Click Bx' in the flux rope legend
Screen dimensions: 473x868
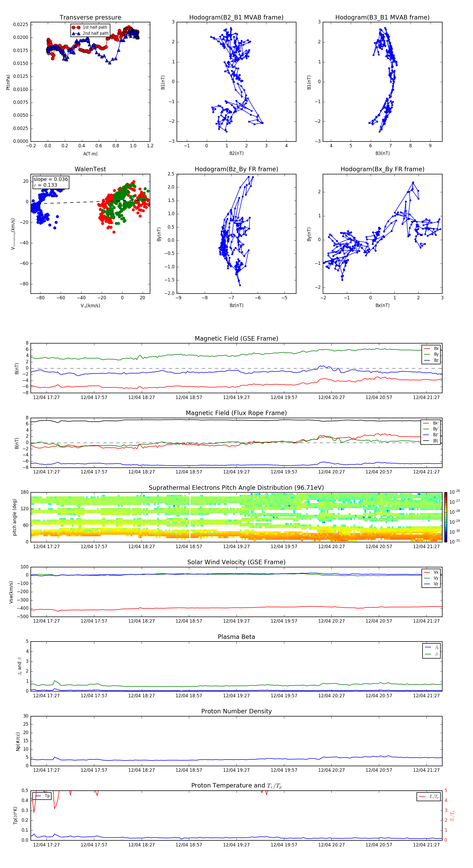click(431, 423)
